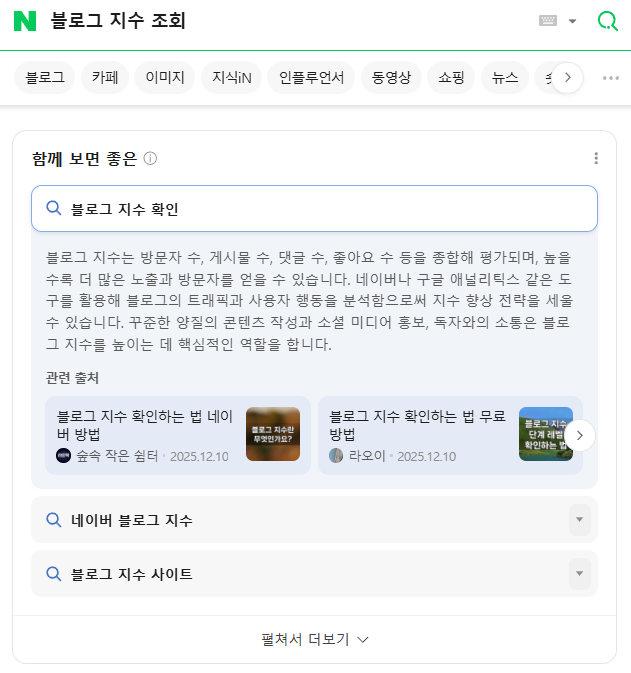Screen dimensions: 631x673
Task: Expand the 블로그 지수 사이트 row arrow
Action: pos(579,574)
